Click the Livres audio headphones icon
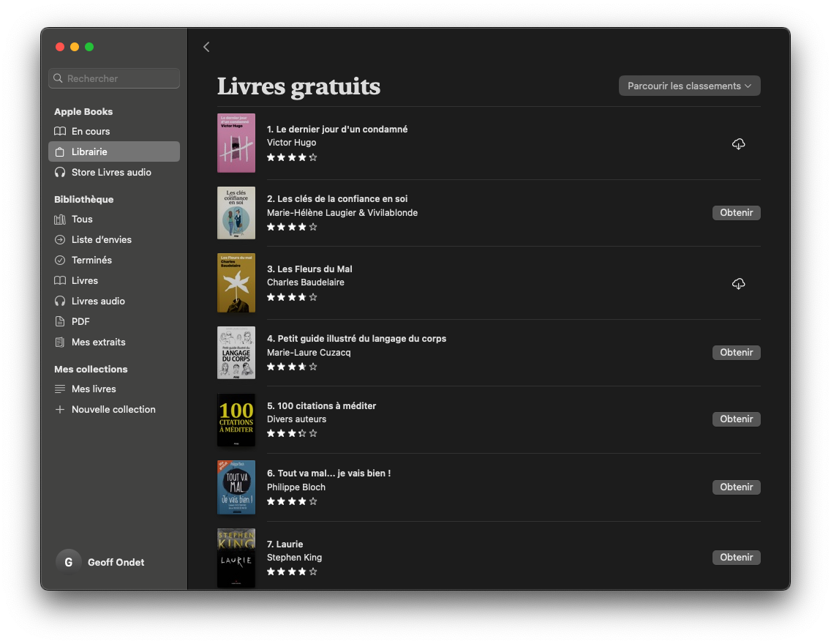 pyautogui.click(x=60, y=301)
